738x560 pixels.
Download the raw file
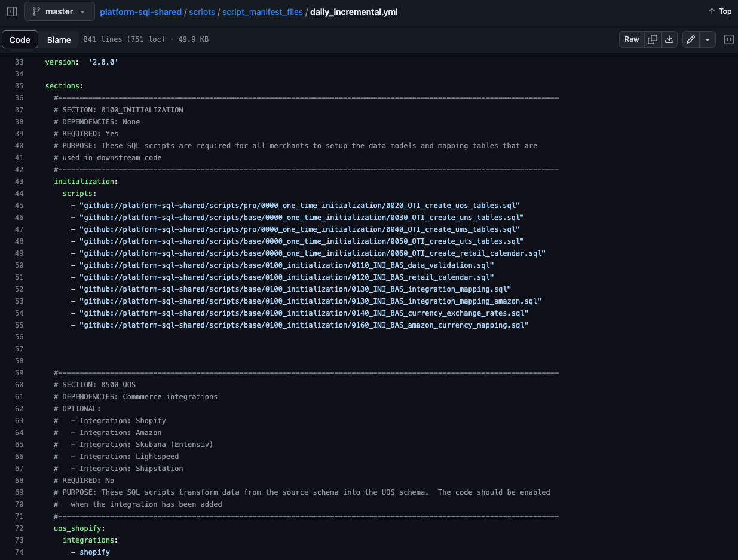tap(669, 39)
